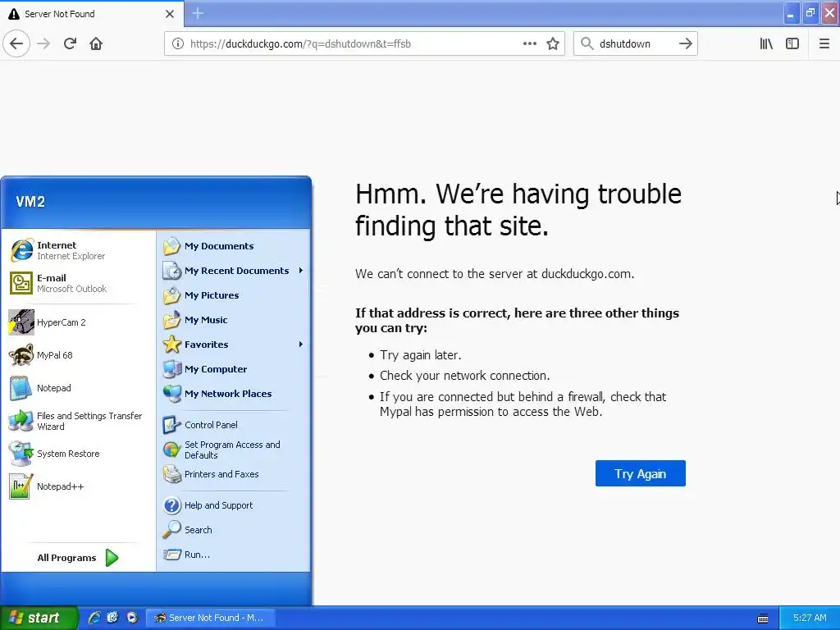The image size is (840, 630).
Task: Open My Pictures folder
Action: pos(234,295)
